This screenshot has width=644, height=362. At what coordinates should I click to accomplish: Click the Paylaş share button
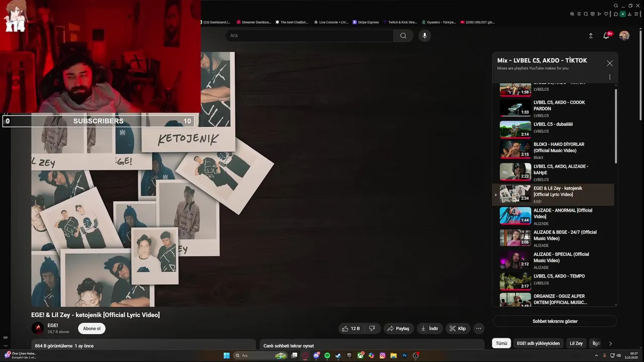pyautogui.click(x=398, y=328)
